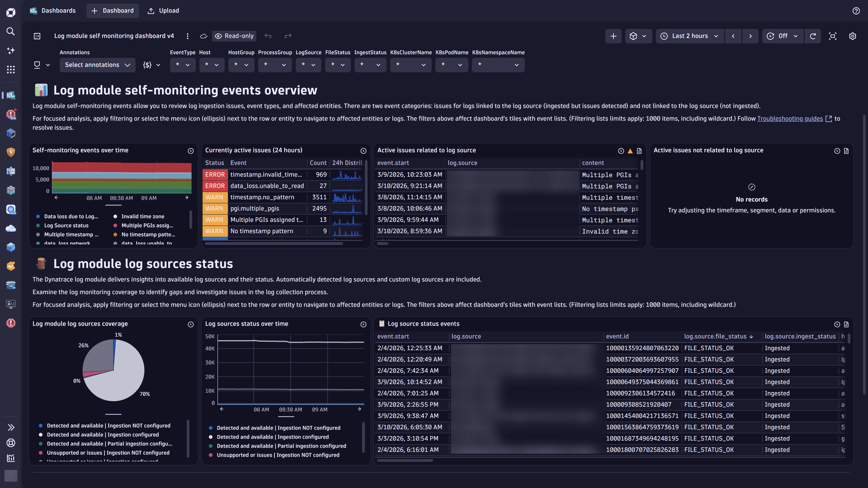Sort by log.source.file_status column toggle arrow
The image size is (868, 488).
pyautogui.click(x=752, y=336)
